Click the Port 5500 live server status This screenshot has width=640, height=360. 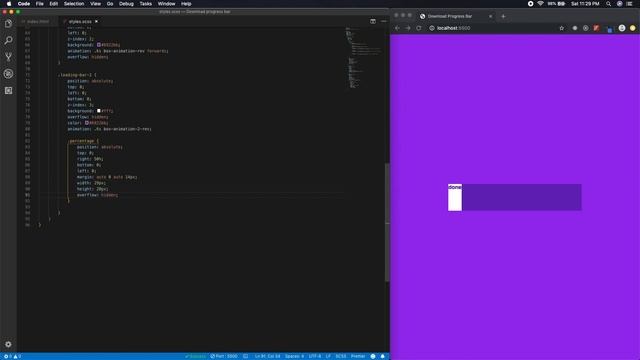click(224, 356)
